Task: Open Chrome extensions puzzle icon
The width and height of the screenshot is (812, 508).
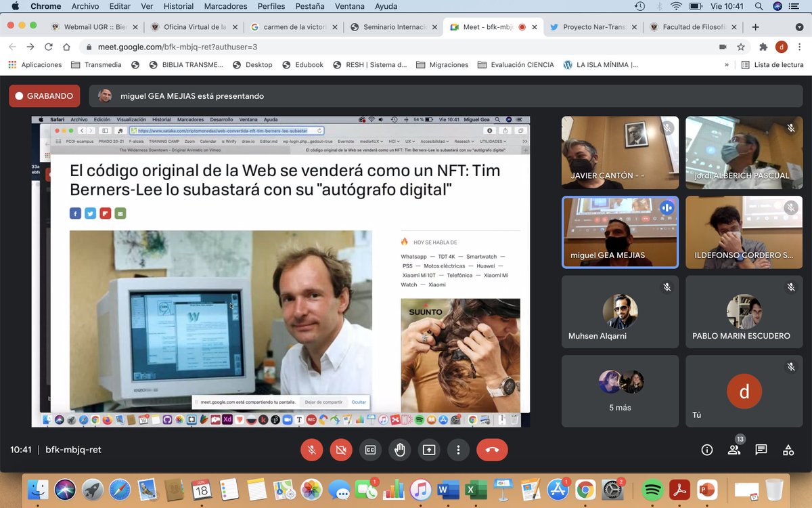Action: (x=763, y=47)
